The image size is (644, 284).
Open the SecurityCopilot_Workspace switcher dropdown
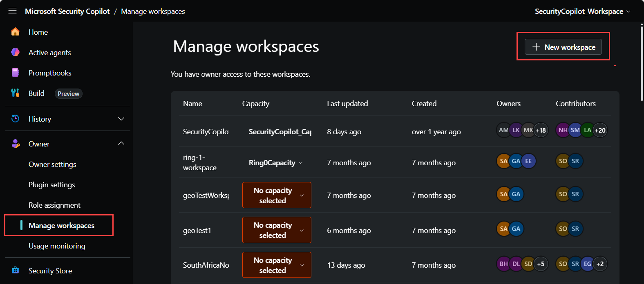point(582,11)
